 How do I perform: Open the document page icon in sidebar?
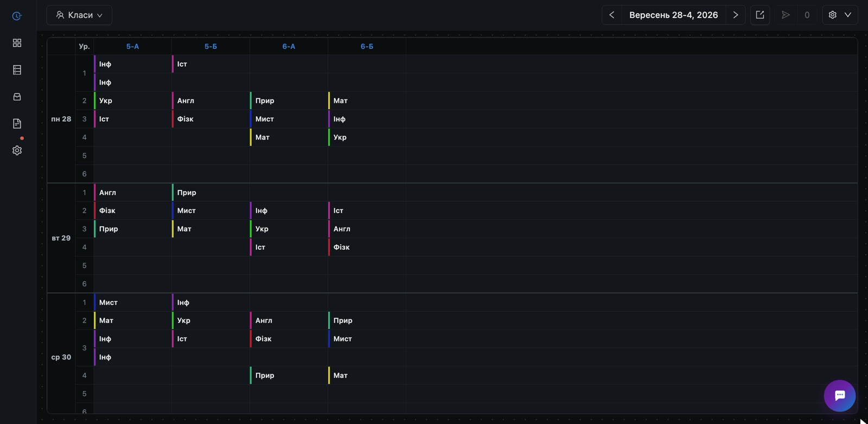(x=17, y=124)
